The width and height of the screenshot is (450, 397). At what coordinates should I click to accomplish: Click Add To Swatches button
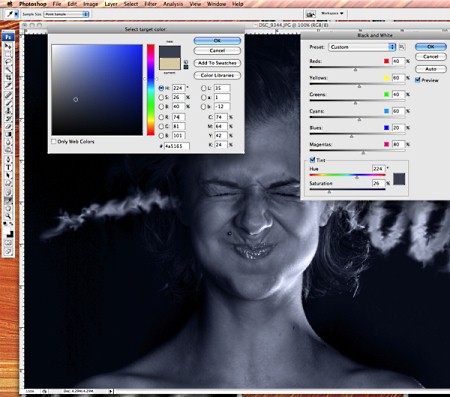tap(217, 63)
